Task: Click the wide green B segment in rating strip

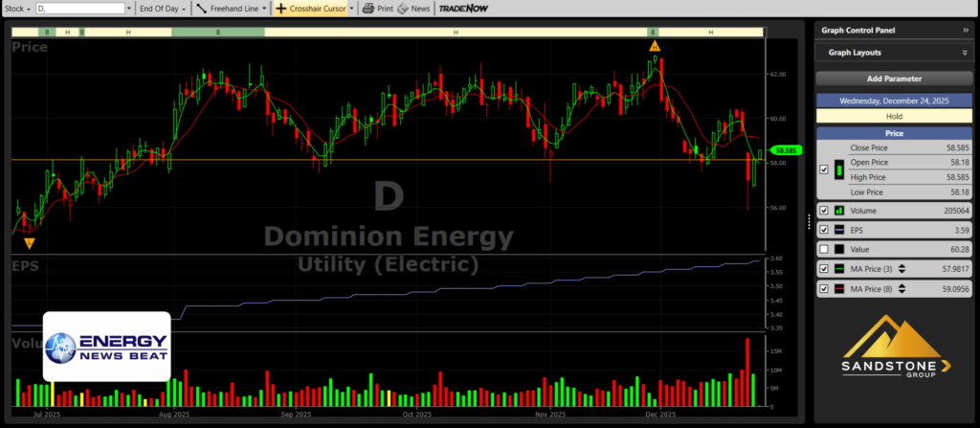Action: click(218, 32)
